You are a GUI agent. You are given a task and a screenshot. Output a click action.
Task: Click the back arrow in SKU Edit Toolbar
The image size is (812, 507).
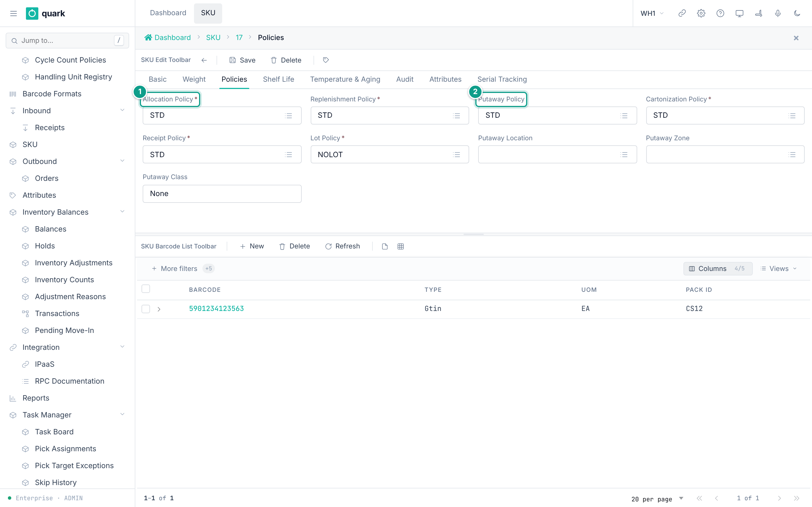(x=204, y=60)
